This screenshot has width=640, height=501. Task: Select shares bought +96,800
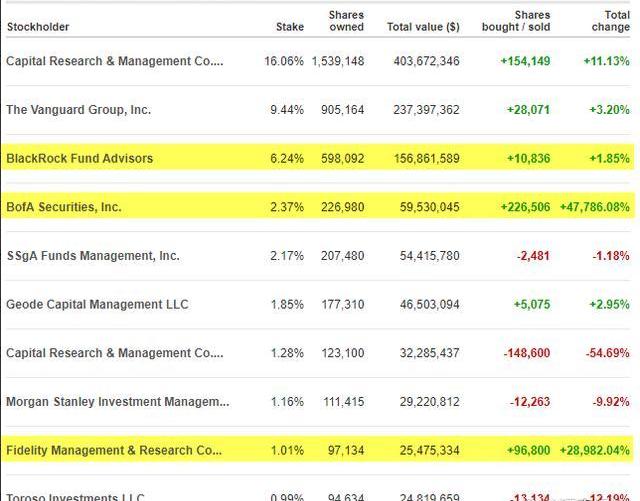click(x=528, y=450)
